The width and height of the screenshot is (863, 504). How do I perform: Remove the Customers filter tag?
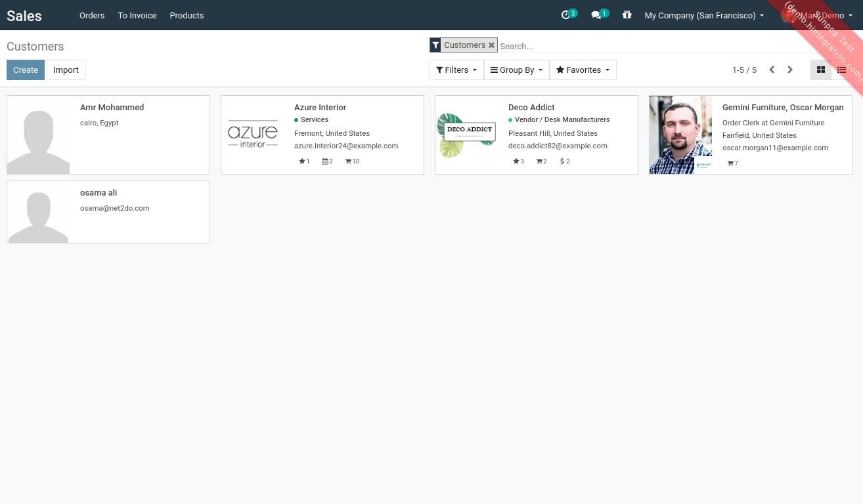[491, 45]
